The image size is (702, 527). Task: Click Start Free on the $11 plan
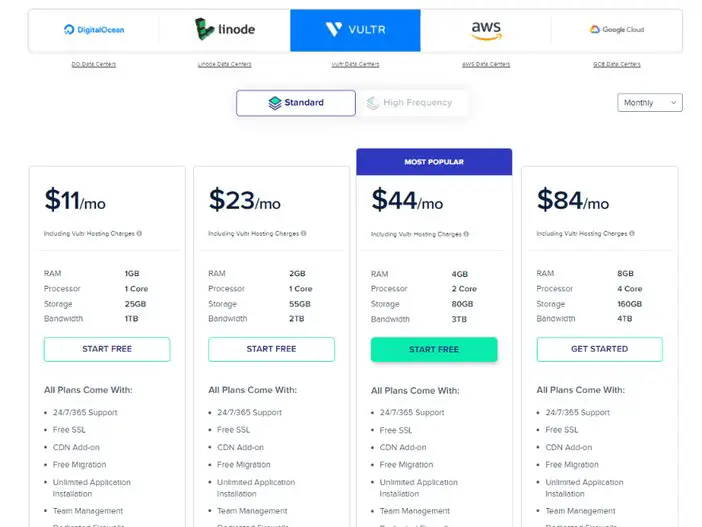coord(107,349)
